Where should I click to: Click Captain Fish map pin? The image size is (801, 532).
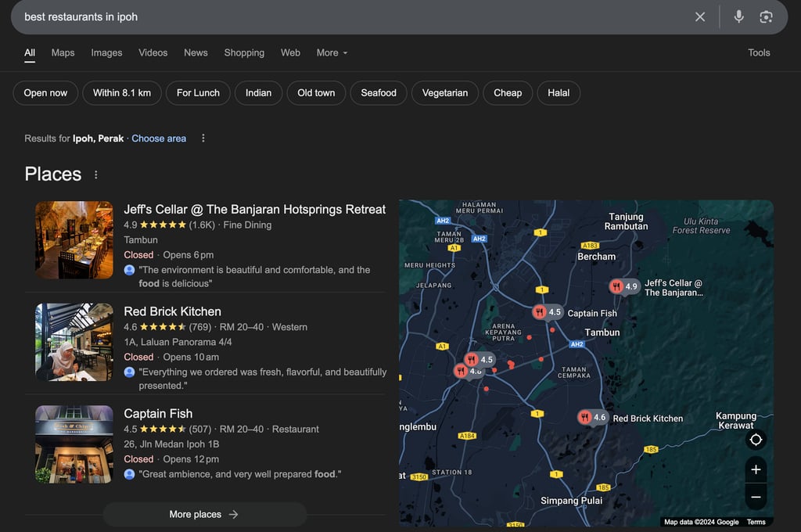pyautogui.click(x=540, y=312)
